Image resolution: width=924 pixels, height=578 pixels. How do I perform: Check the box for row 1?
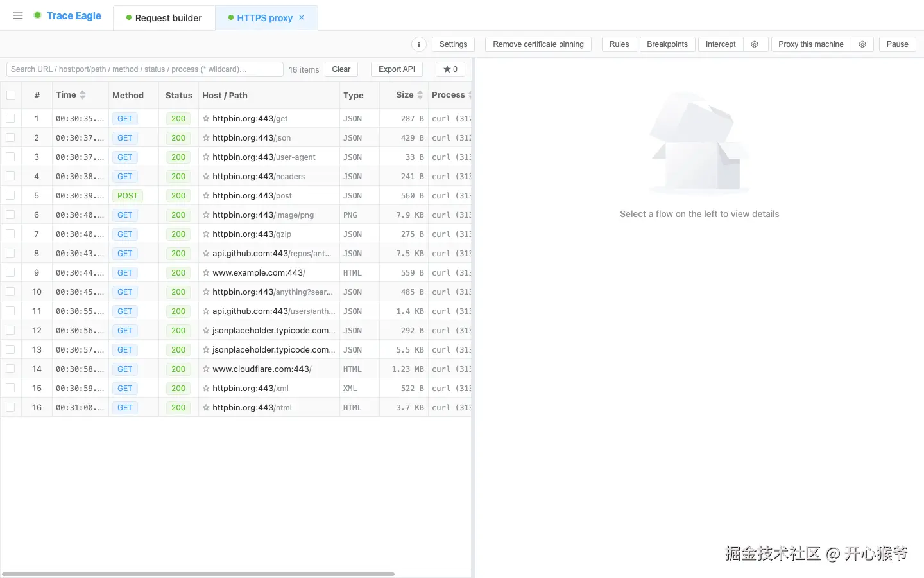tap(10, 118)
